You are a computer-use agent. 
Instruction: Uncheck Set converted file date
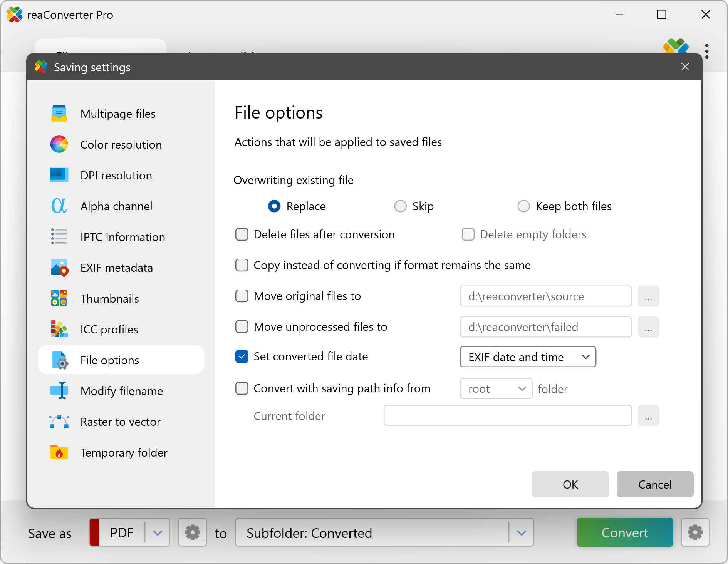pyautogui.click(x=242, y=356)
